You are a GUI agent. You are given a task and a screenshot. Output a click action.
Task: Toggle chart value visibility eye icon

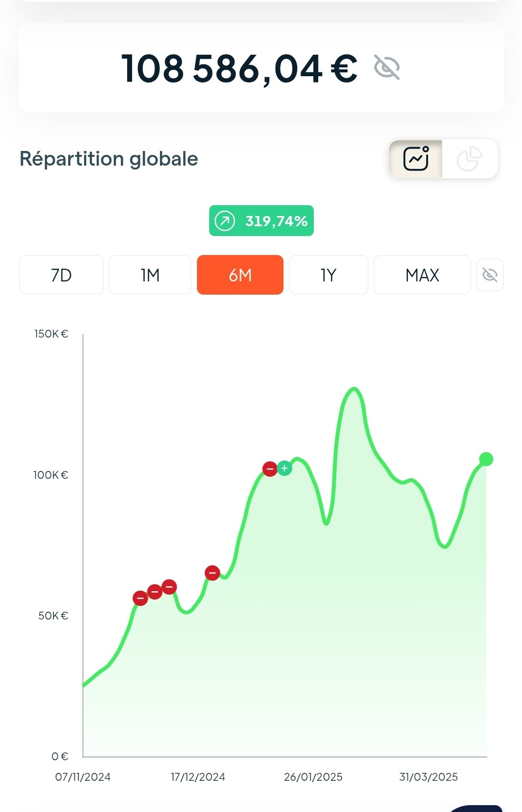pyautogui.click(x=490, y=275)
